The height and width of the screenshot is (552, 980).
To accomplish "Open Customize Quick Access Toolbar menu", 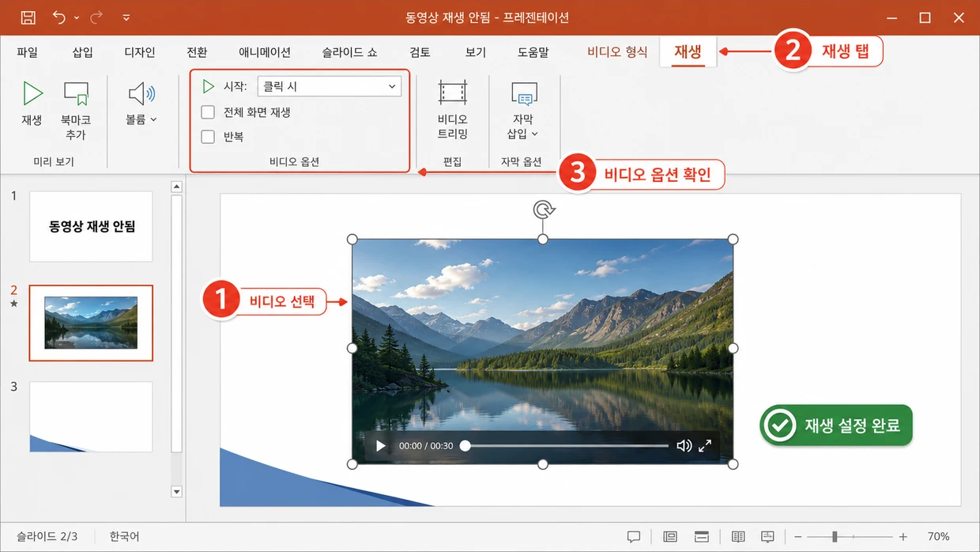I will pyautogui.click(x=126, y=17).
